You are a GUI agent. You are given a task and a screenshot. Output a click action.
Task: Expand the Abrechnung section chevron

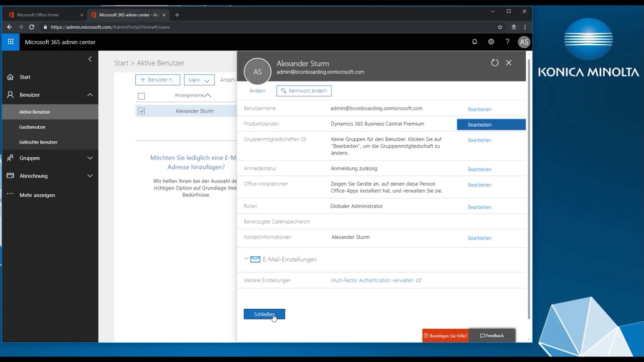click(x=90, y=176)
